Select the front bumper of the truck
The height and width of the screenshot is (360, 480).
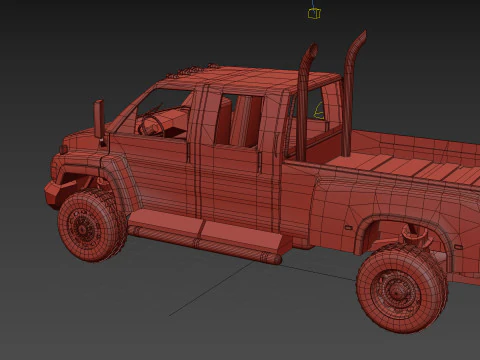tap(57, 193)
